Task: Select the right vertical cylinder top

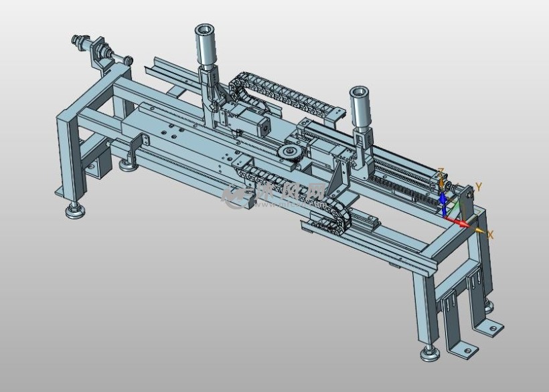Action: [x=359, y=92]
